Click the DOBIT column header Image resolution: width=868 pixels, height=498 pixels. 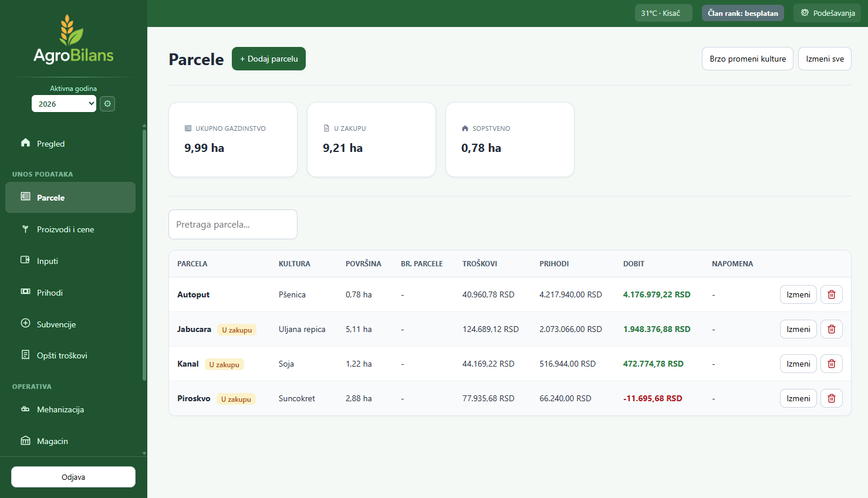point(634,264)
